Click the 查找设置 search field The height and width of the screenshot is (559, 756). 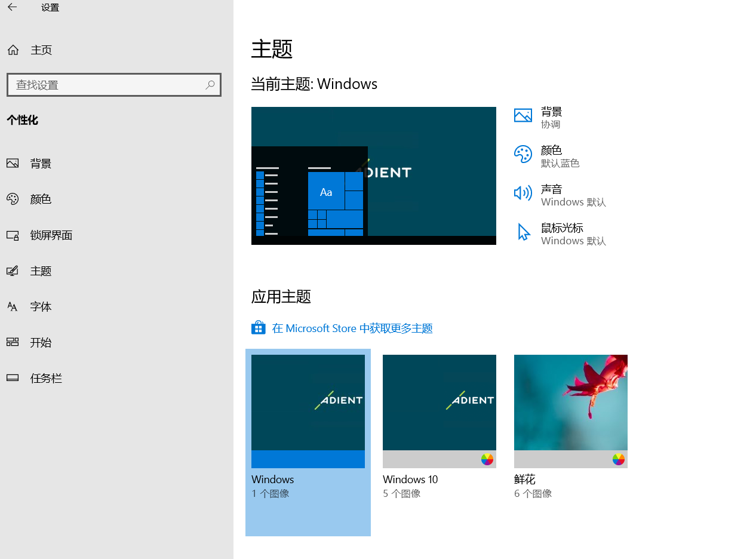[x=114, y=85]
